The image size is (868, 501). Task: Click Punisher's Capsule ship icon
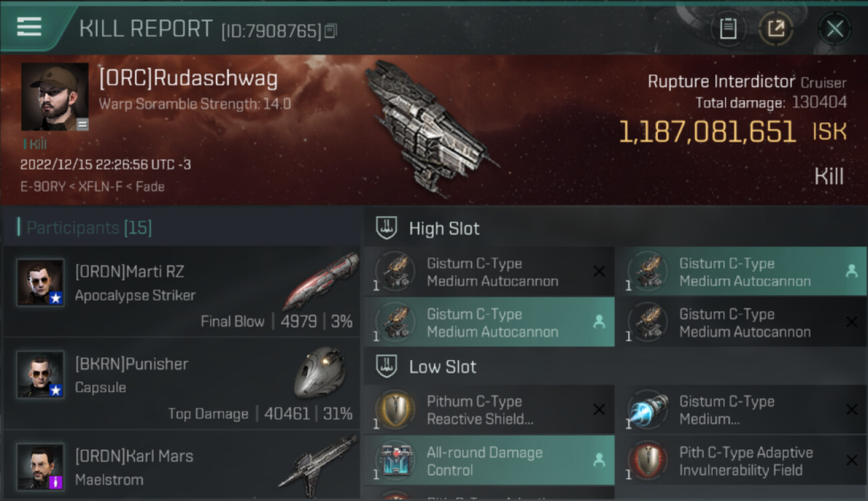pyautogui.click(x=320, y=372)
